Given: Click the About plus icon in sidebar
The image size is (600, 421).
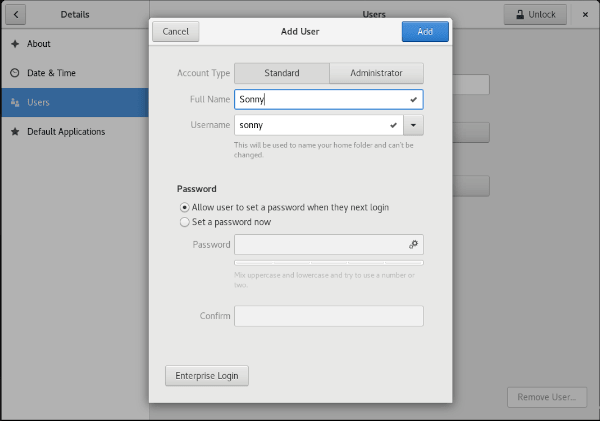Looking at the screenshot, I should (15, 44).
